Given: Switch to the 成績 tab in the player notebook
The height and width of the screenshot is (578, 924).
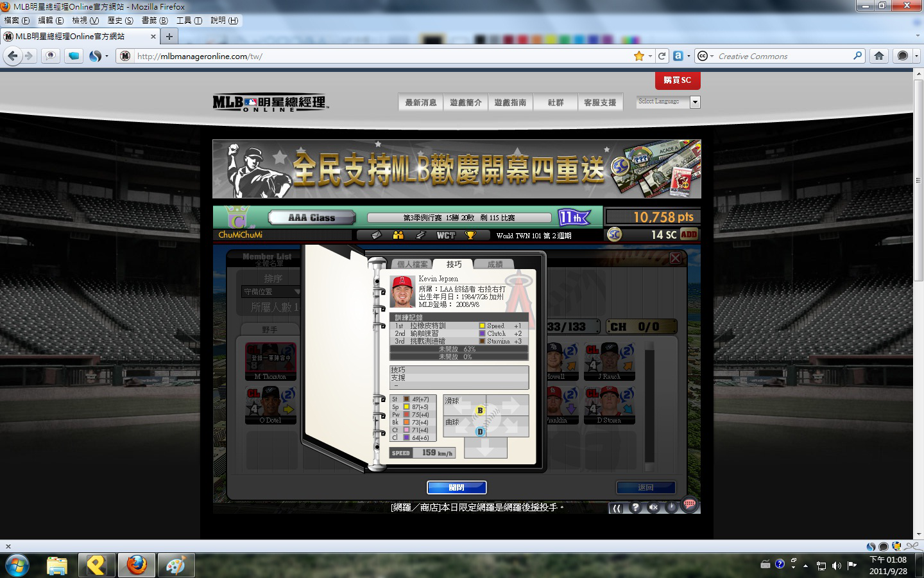Looking at the screenshot, I should click(x=495, y=264).
